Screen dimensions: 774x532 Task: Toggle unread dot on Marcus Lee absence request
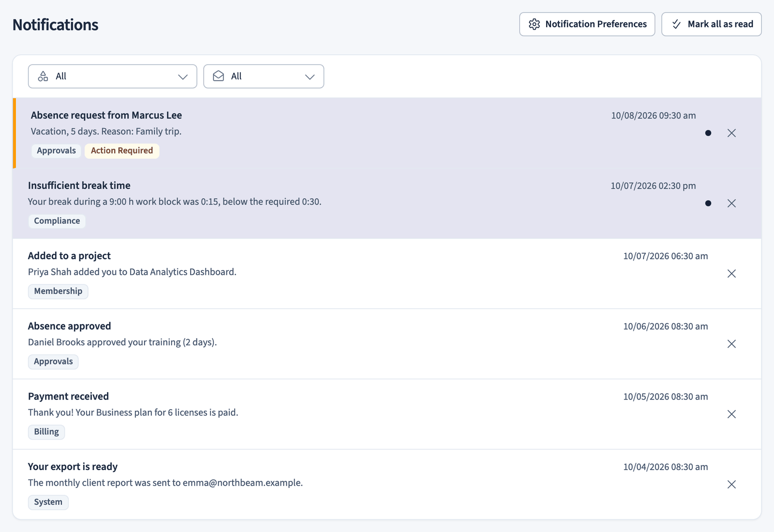tap(708, 133)
